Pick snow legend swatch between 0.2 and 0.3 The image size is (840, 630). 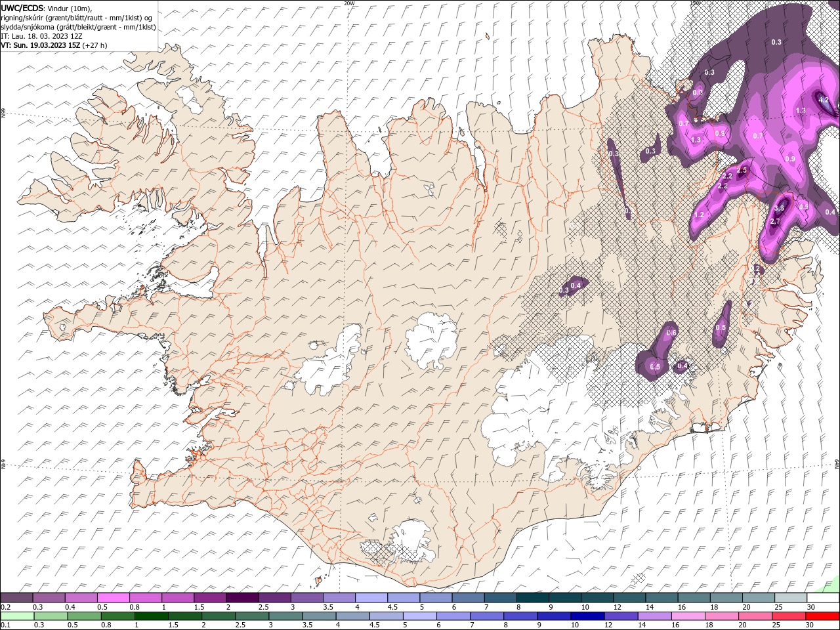pyautogui.click(x=16, y=598)
